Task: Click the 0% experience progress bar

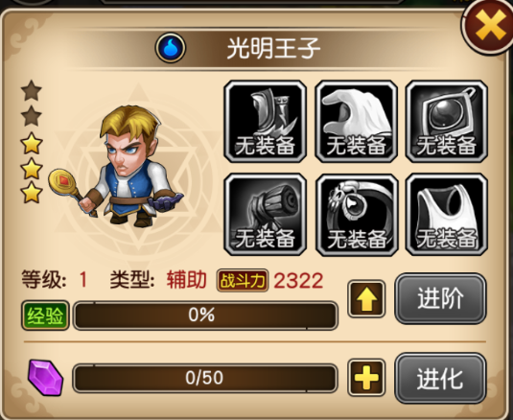Action: pos(205,315)
